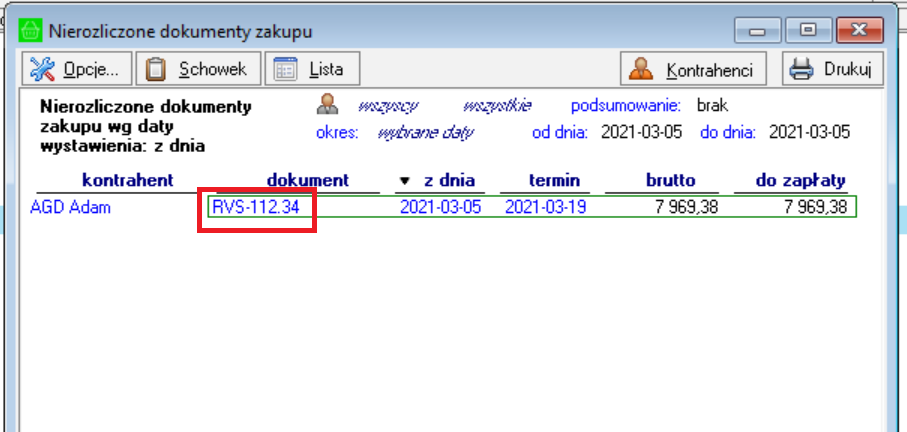Switch to Lista view

[x=311, y=69]
